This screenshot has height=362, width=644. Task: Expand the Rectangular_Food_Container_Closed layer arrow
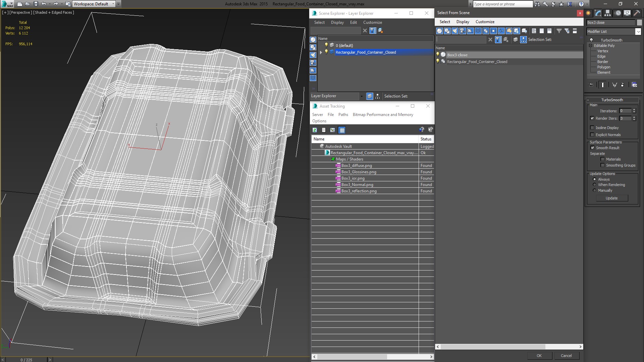pos(321,52)
